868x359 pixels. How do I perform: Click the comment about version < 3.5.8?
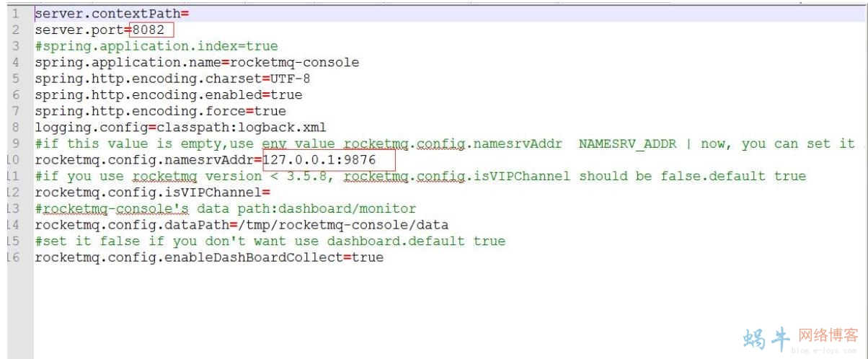[420, 176]
